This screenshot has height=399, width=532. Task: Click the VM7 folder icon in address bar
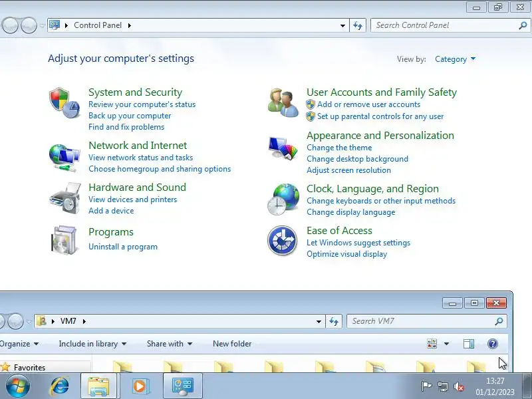pyautogui.click(x=41, y=321)
